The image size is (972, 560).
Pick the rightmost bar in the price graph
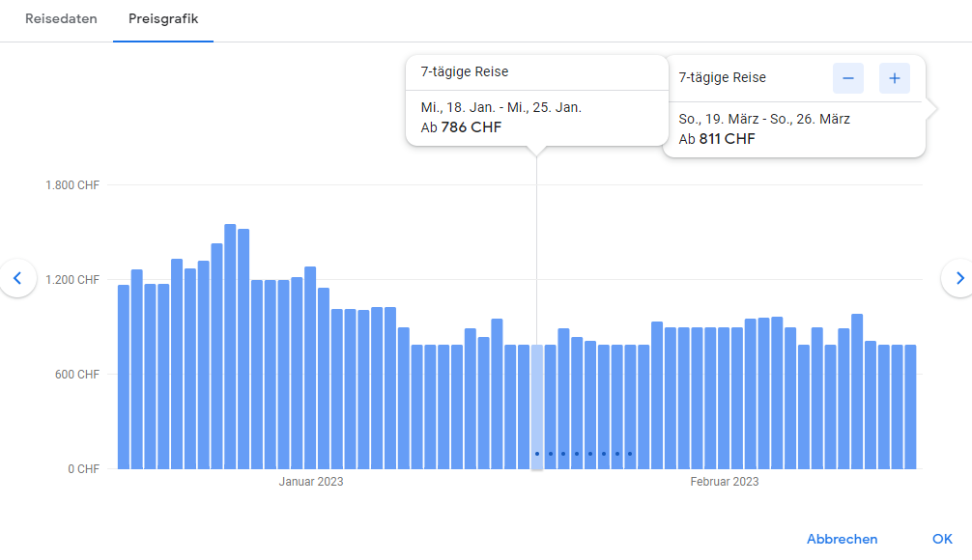pos(910,406)
